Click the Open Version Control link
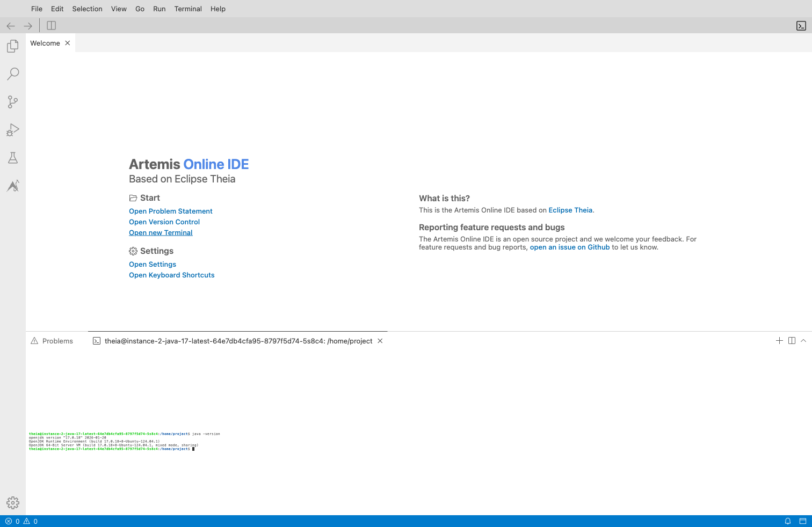This screenshot has height=527, width=812. point(164,222)
